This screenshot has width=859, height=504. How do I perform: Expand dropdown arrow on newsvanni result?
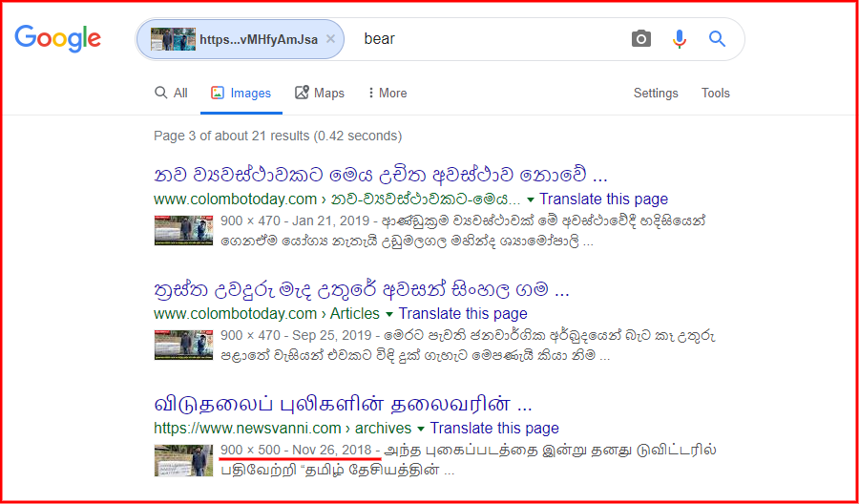421,429
